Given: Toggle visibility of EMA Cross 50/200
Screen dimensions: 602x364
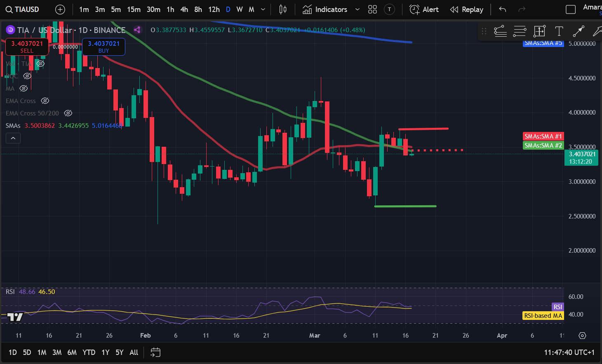Looking at the screenshot, I should (68, 113).
